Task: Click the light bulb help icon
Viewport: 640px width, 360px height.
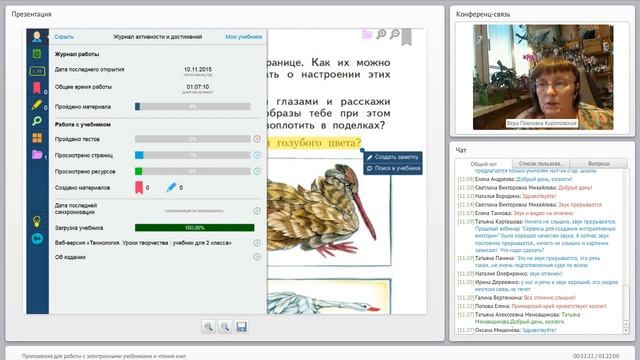Action: point(37,222)
